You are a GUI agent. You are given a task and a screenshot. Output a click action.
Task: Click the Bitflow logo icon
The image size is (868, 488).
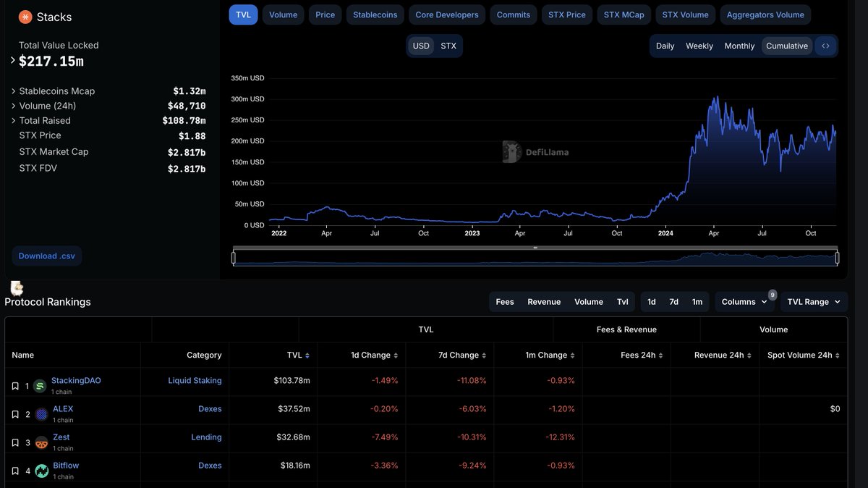(x=41, y=471)
